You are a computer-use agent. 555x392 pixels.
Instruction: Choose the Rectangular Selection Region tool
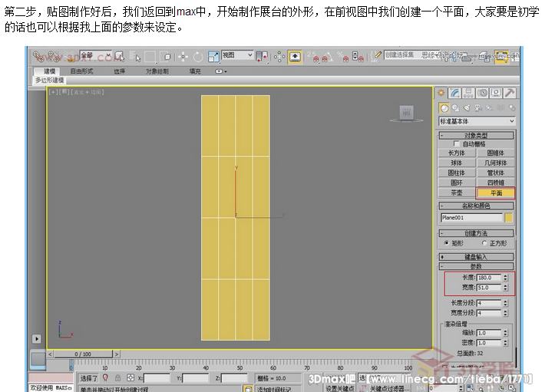tap(150, 57)
